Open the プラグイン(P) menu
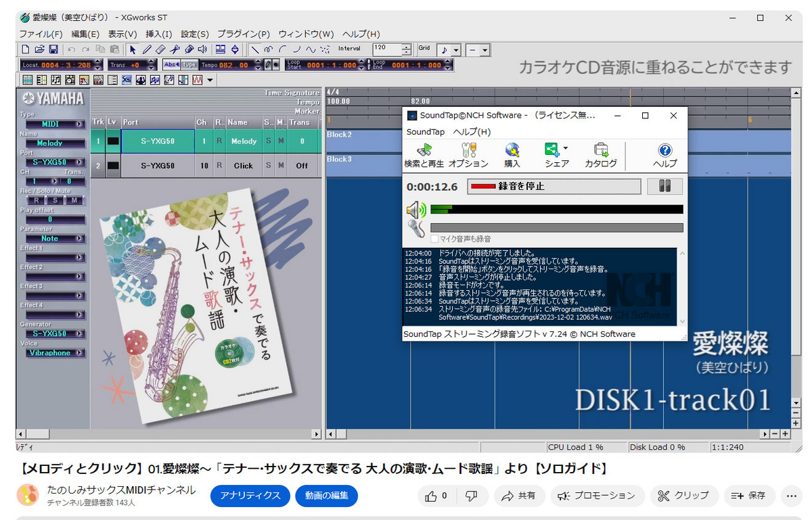 tap(243, 34)
